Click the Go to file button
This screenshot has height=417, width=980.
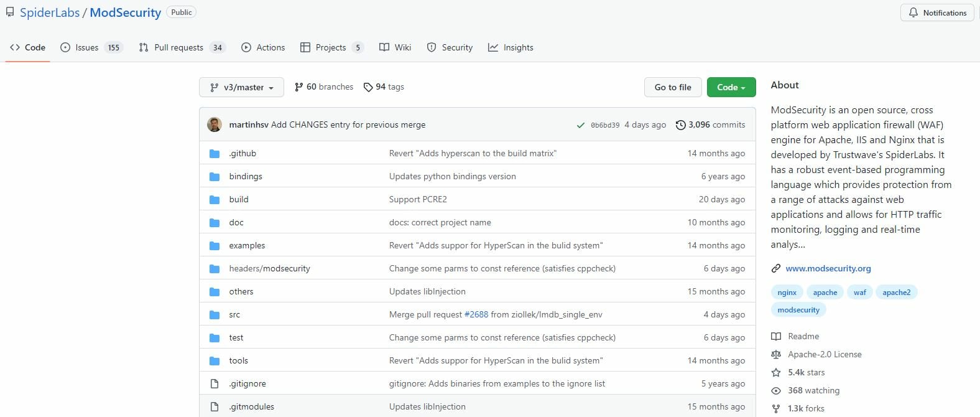click(x=673, y=87)
